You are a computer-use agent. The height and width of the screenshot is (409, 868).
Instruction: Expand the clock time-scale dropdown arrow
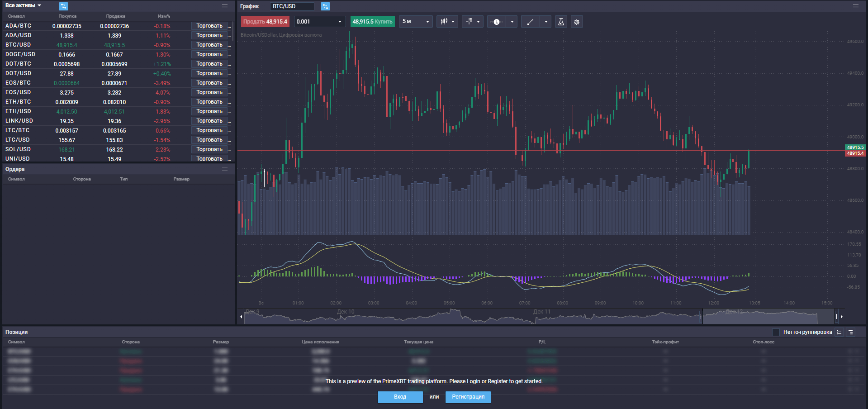coord(512,22)
